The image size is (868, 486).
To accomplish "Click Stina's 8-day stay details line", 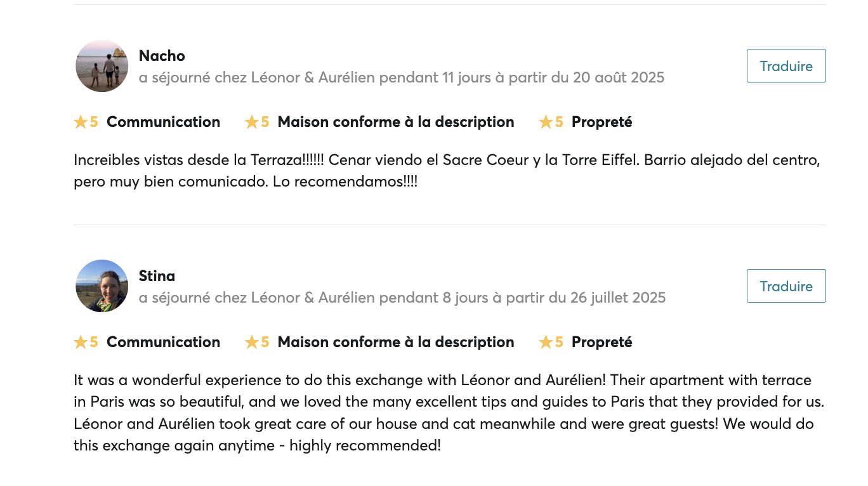I will click(402, 298).
